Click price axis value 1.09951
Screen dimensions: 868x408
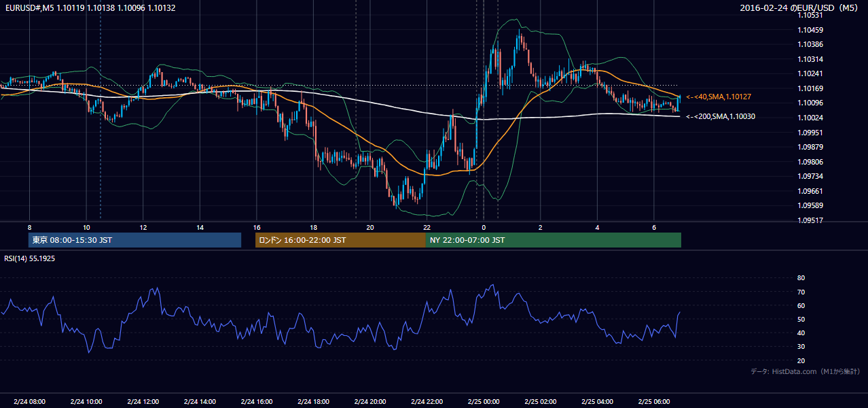coord(810,133)
